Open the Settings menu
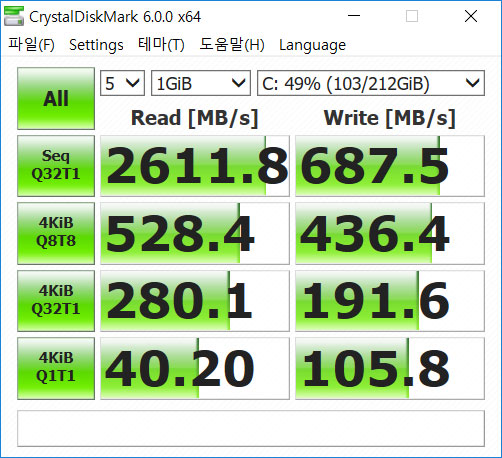 [96, 45]
